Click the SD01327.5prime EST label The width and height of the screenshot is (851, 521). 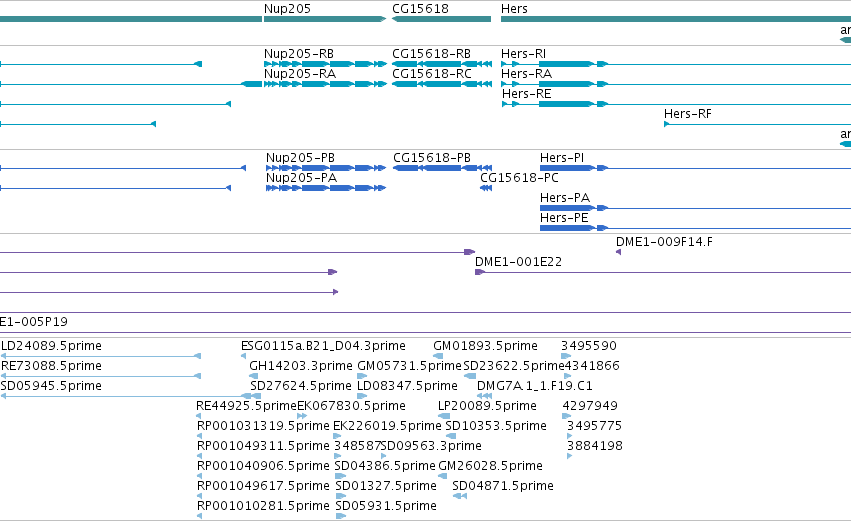pyautogui.click(x=386, y=487)
